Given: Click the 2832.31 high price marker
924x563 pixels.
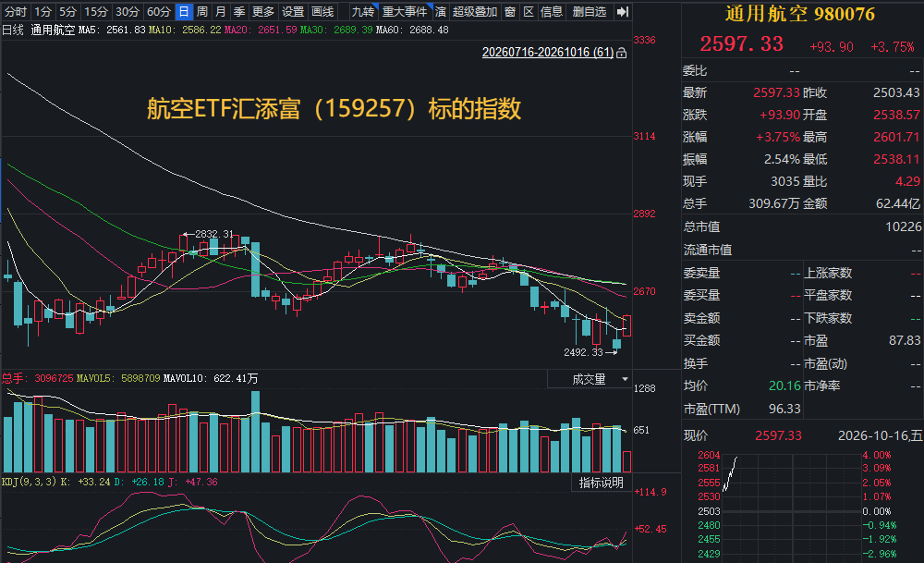Looking at the screenshot, I should click(214, 234).
